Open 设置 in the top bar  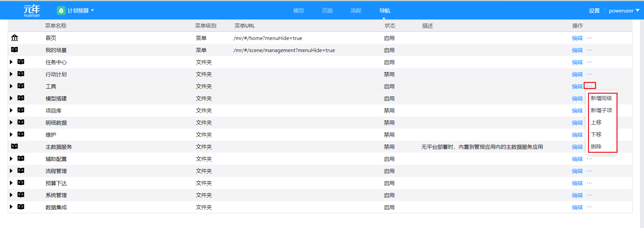click(x=594, y=11)
